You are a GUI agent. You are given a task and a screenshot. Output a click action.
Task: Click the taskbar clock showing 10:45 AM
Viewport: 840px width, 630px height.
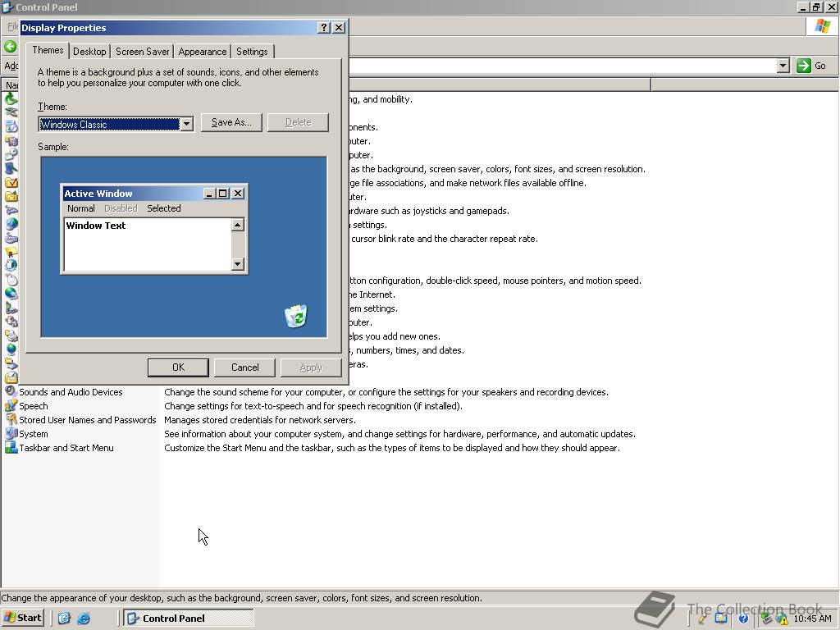812,619
